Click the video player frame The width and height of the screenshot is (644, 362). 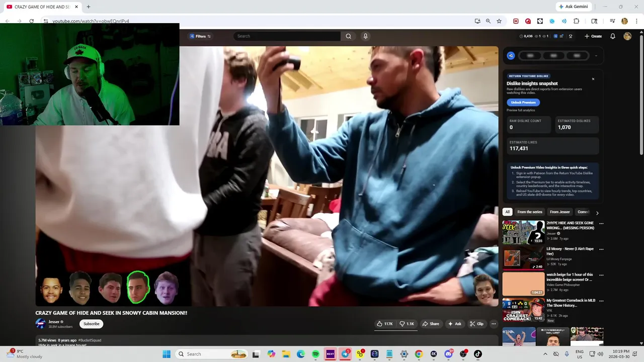[x=267, y=176]
